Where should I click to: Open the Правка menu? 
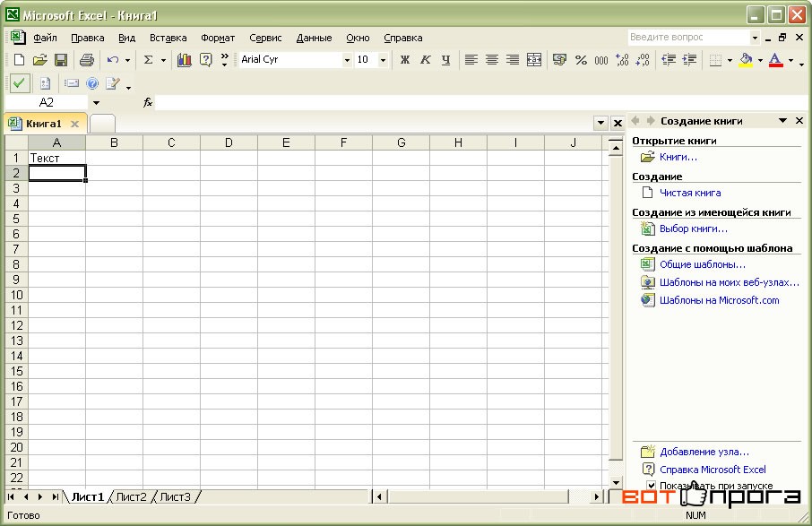coord(88,38)
